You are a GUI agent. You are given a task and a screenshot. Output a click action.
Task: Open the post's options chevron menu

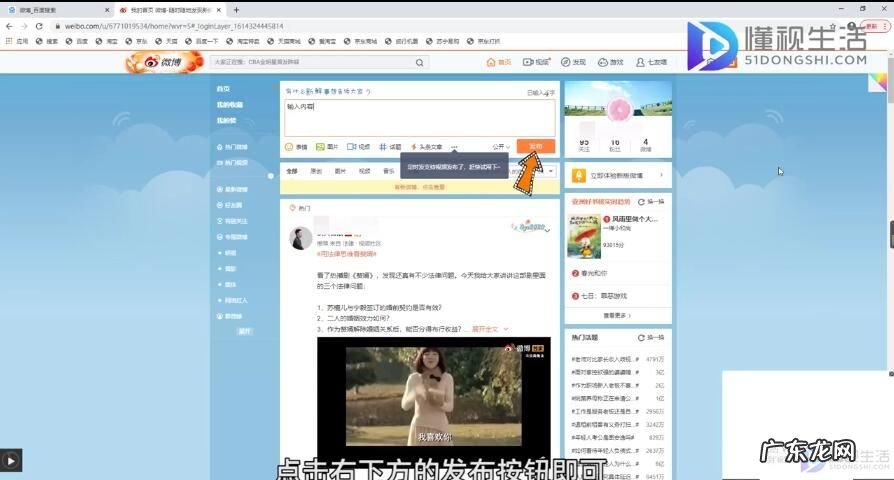coord(547,230)
